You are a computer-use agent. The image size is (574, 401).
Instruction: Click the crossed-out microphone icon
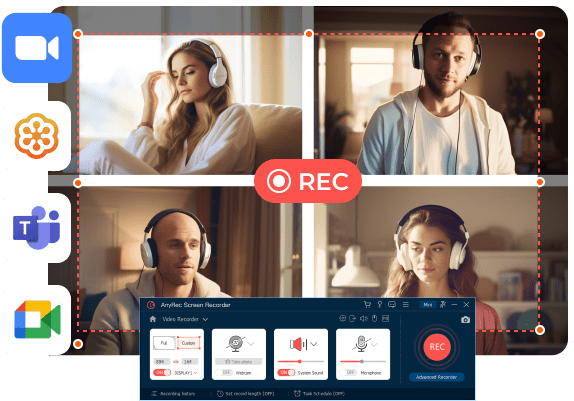point(361,344)
